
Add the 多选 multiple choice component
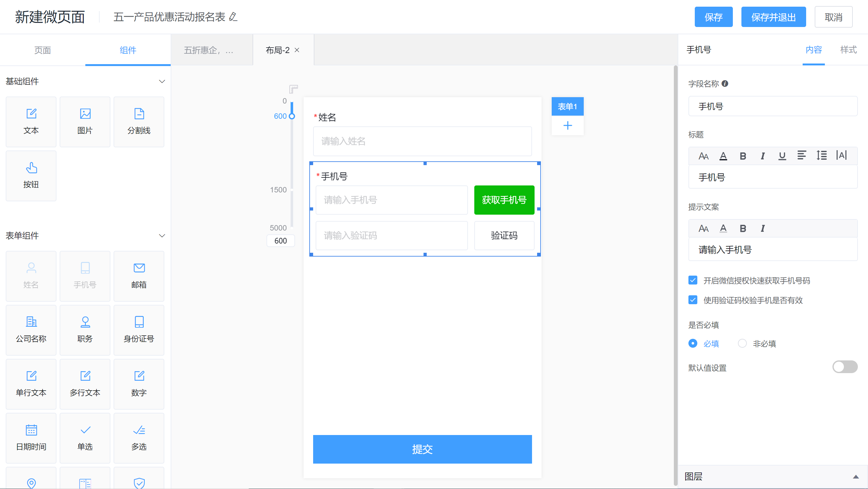139,438
